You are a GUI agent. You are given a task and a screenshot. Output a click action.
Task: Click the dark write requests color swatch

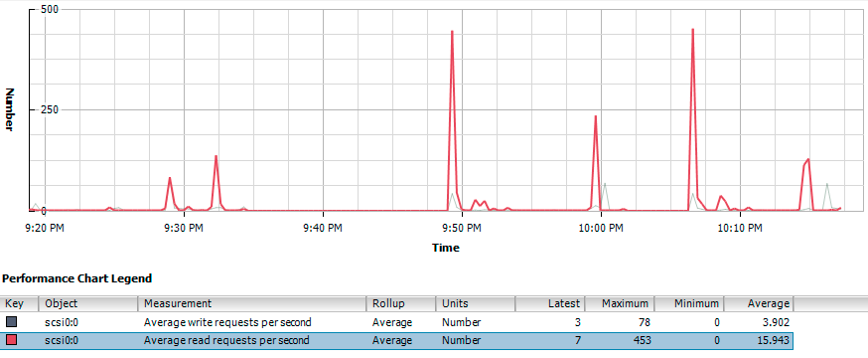pos(12,322)
